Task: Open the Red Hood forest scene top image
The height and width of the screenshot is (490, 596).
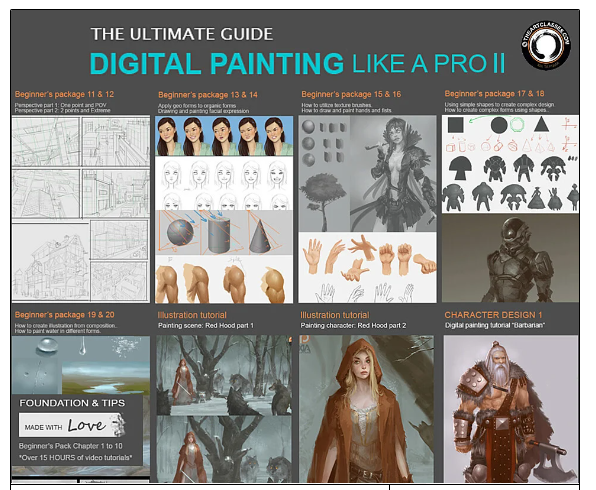Action: [224, 375]
